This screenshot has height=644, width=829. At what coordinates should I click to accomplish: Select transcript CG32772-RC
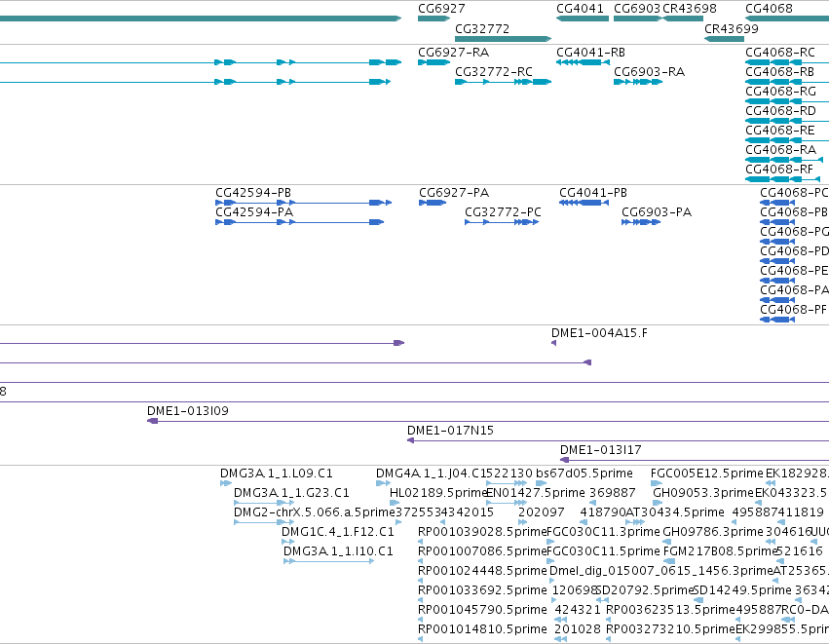(494, 72)
